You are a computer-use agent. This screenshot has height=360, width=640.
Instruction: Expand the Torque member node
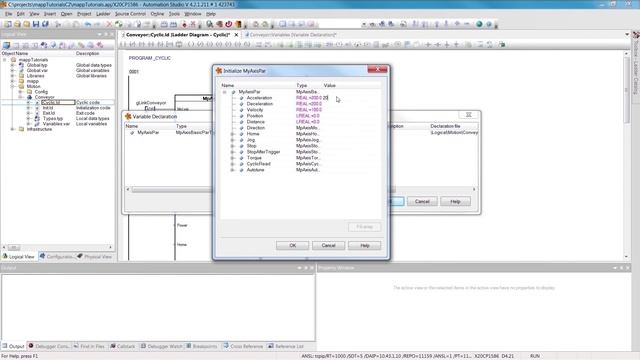pos(233,158)
